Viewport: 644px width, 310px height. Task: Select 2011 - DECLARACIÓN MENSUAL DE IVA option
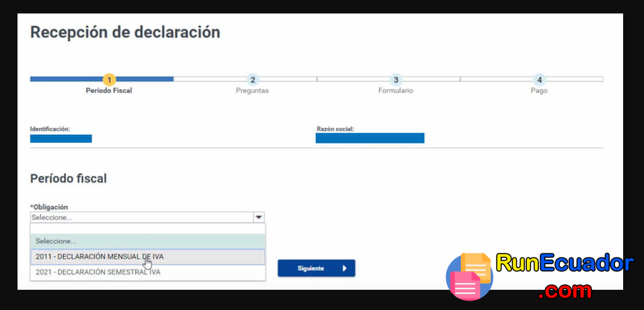pyautogui.click(x=148, y=257)
